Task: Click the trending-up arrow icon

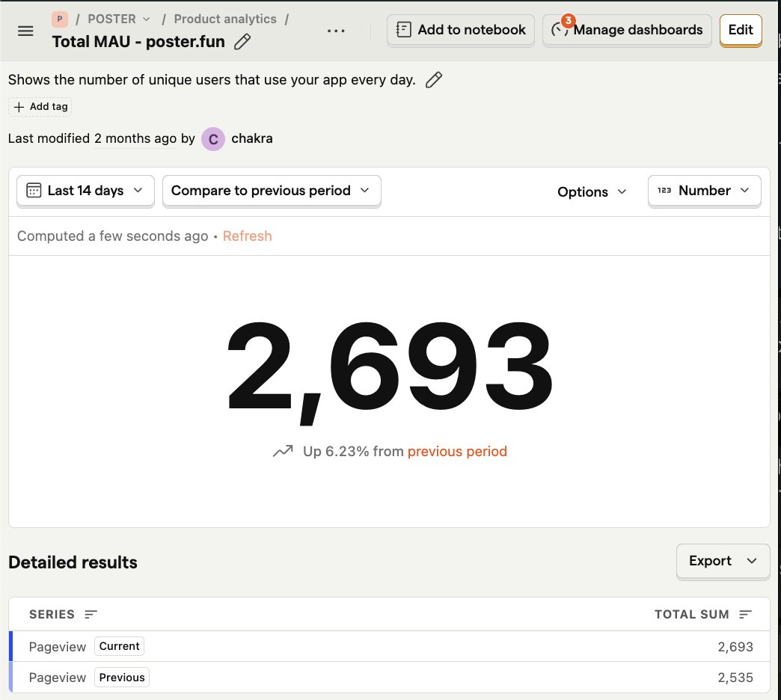Action: tap(283, 451)
